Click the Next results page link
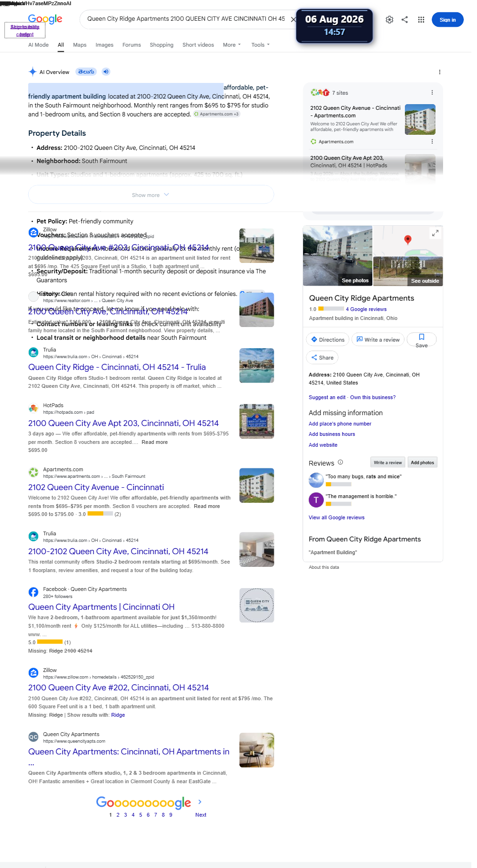477x868 pixels. coord(201,815)
